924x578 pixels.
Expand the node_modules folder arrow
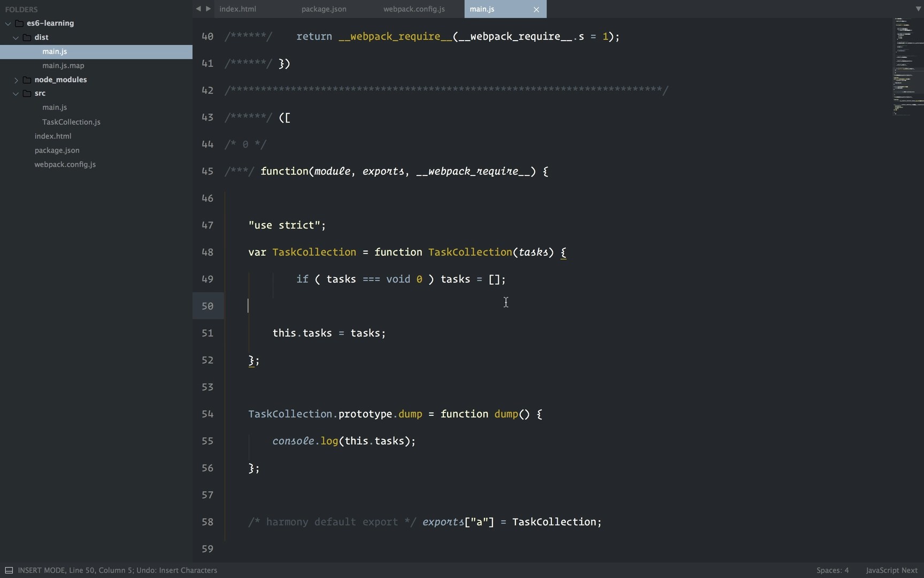[16, 80]
